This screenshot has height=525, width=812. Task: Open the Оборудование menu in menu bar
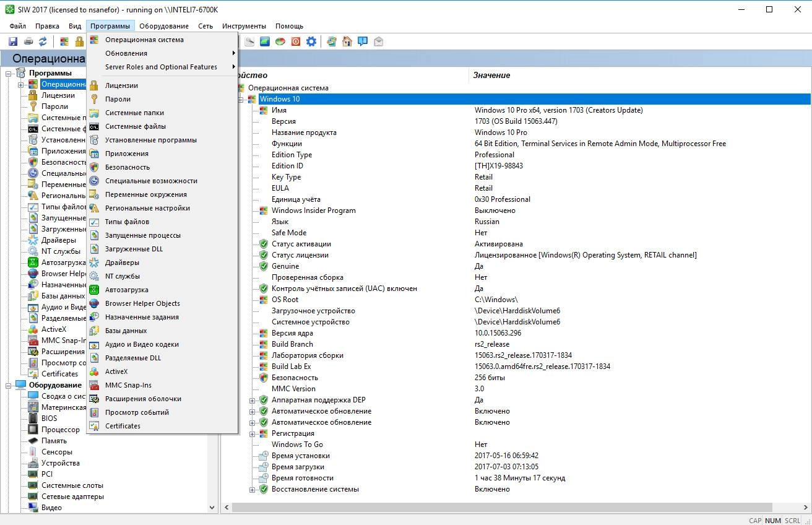click(164, 26)
